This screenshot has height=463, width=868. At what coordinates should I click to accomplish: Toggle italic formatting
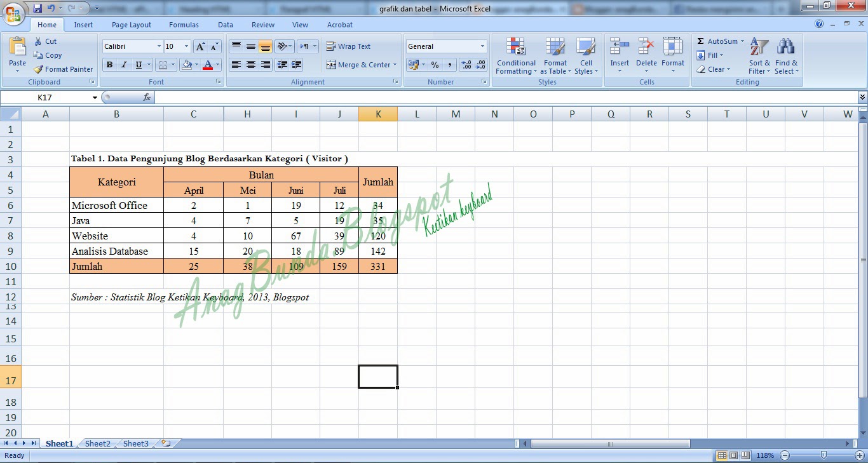tap(122, 64)
